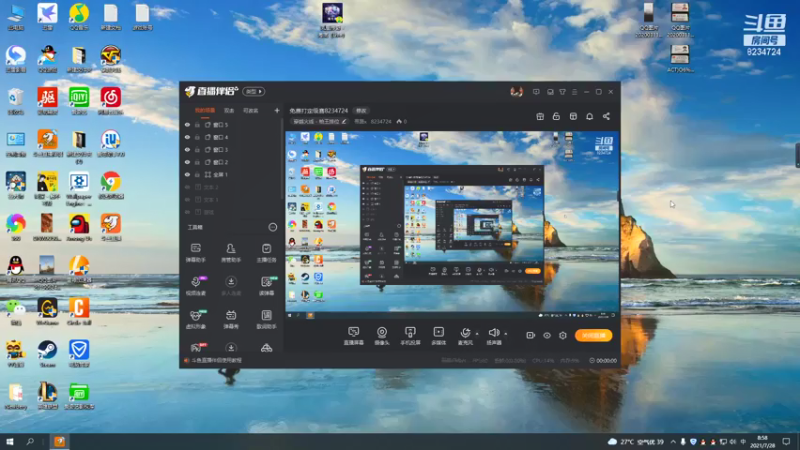The height and width of the screenshot is (450, 800).
Task: Toggle lock on source 窗口 5
Action: click(x=197, y=124)
